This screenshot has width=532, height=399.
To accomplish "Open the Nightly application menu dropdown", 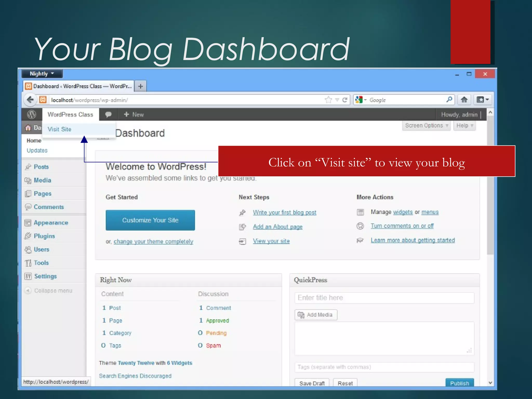I will click(x=42, y=74).
